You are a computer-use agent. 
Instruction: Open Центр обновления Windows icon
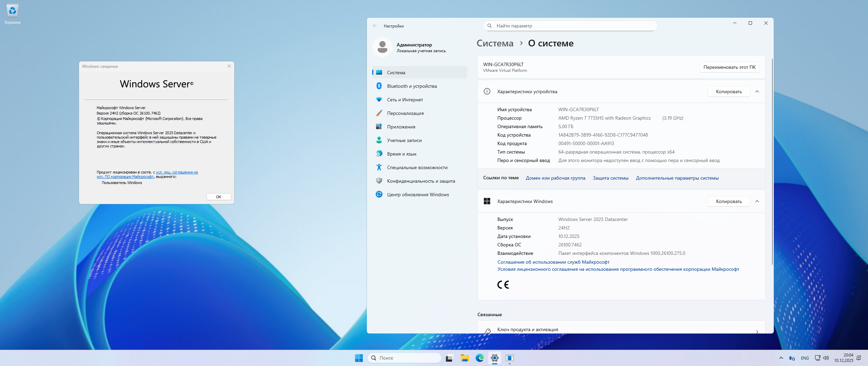click(x=379, y=195)
